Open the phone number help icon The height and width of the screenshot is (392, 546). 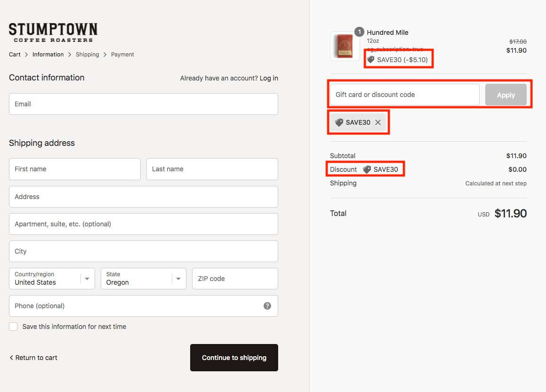click(x=267, y=306)
